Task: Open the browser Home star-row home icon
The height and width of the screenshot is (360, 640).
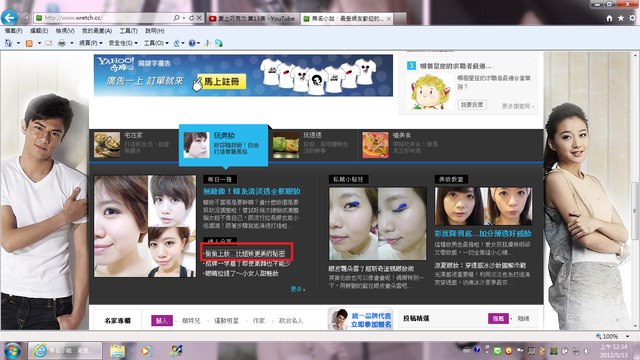Action: [609, 18]
